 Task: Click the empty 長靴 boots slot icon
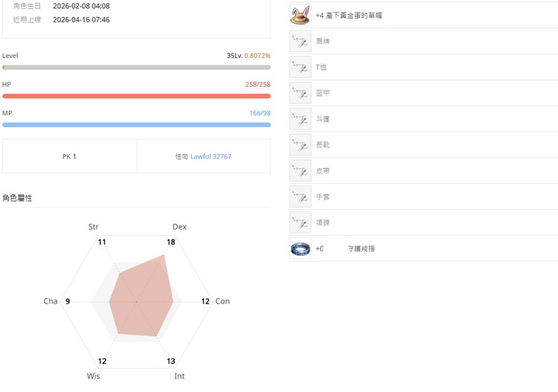click(301, 145)
